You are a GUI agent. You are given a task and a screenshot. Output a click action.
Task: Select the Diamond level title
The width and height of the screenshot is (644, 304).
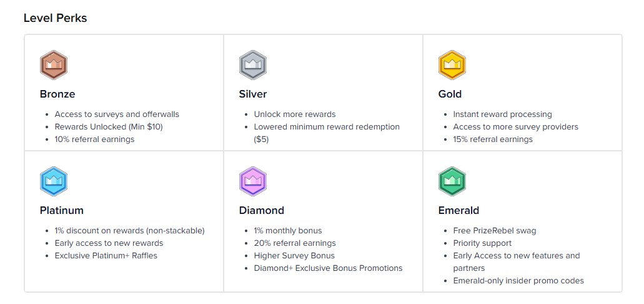[261, 211]
